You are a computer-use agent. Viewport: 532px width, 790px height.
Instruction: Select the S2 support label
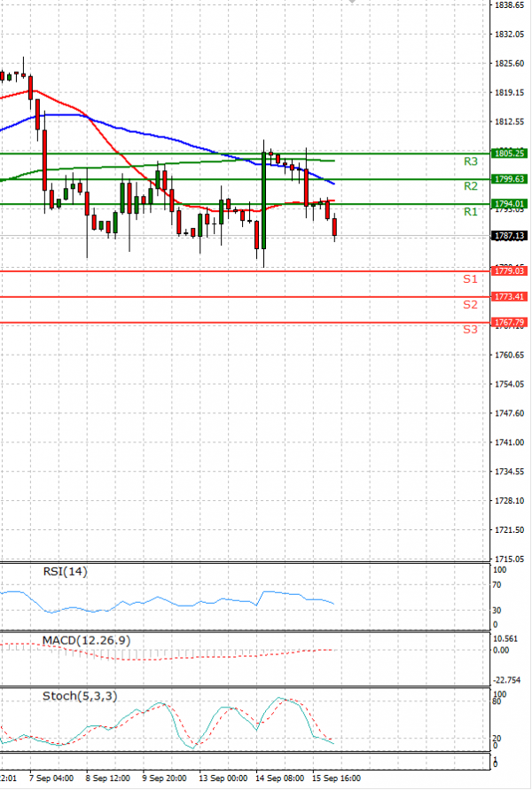click(470, 304)
